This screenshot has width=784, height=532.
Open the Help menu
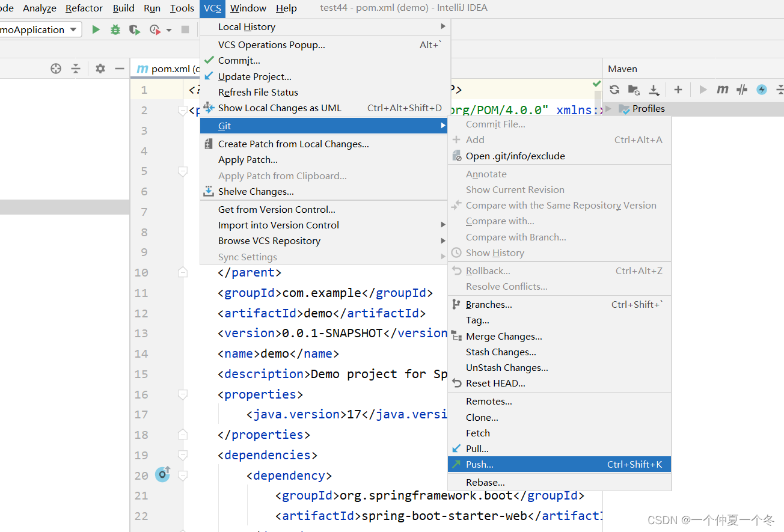[286, 8]
